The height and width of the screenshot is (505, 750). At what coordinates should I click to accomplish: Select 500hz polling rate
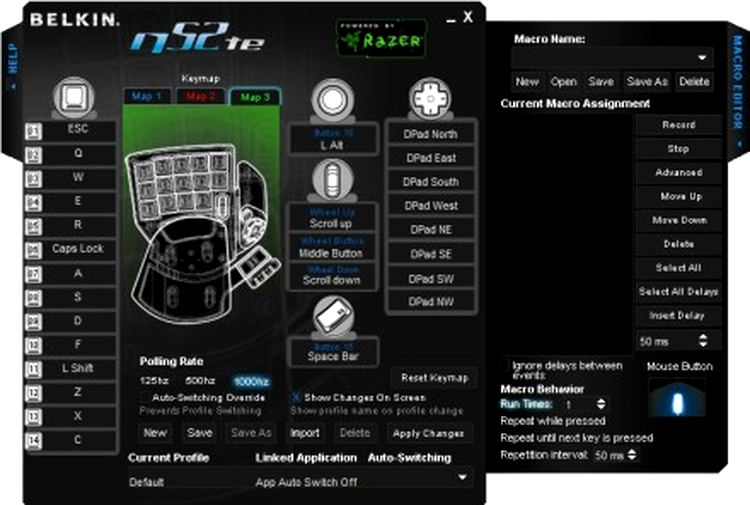[x=200, y=381]
